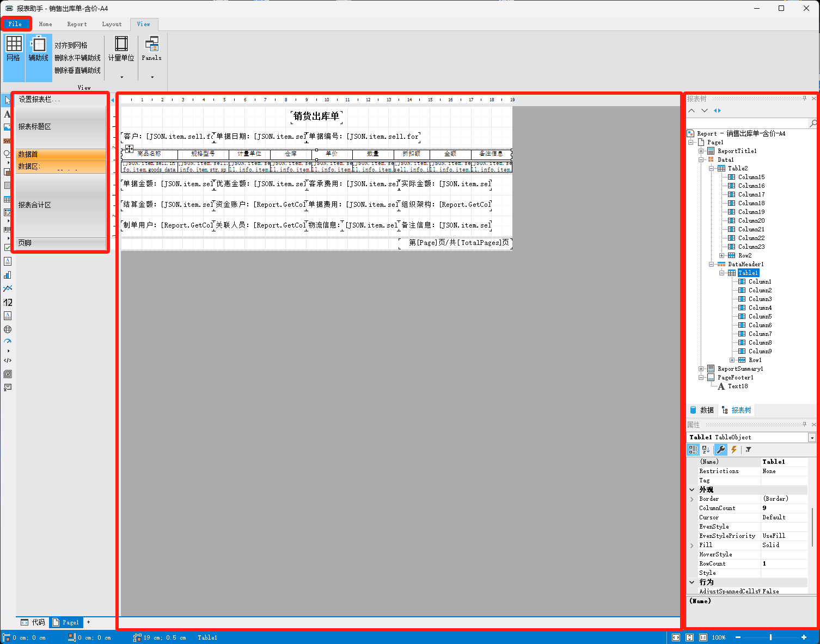Select the SVG object tool
The height and width of the screenshot is (644, 820).
click(x=7, y=141)
